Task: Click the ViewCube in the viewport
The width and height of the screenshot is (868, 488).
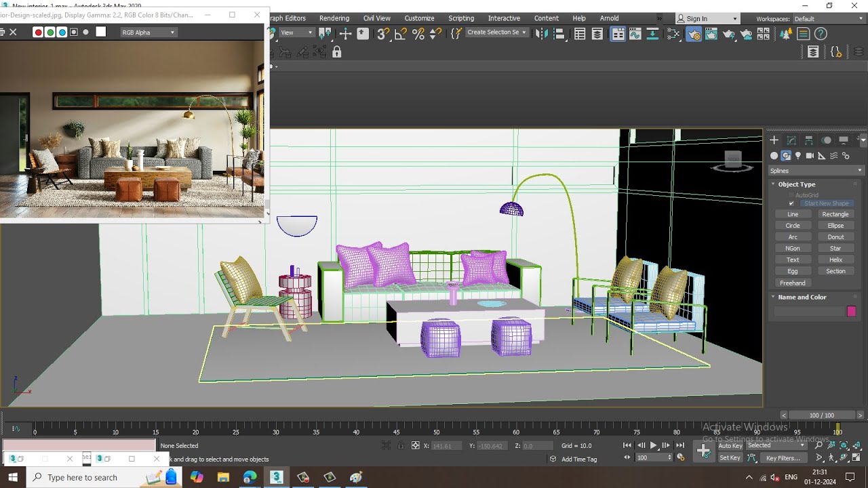Action: pos(733,160)
